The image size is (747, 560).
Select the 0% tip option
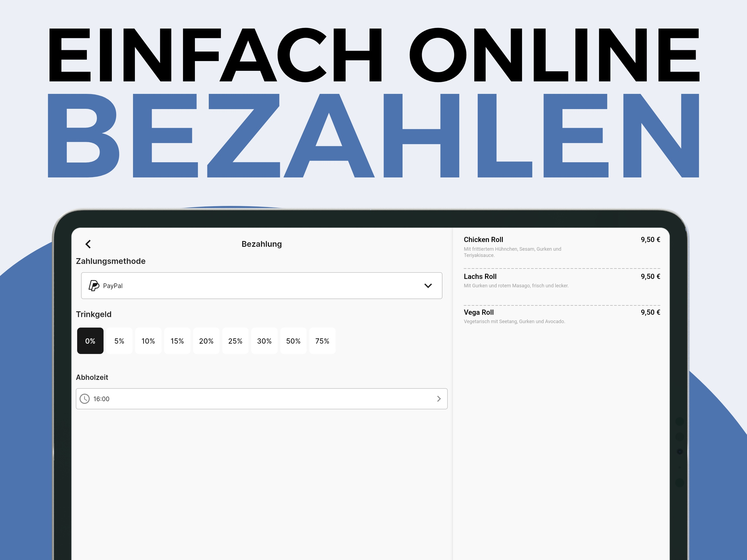[90, 341]
